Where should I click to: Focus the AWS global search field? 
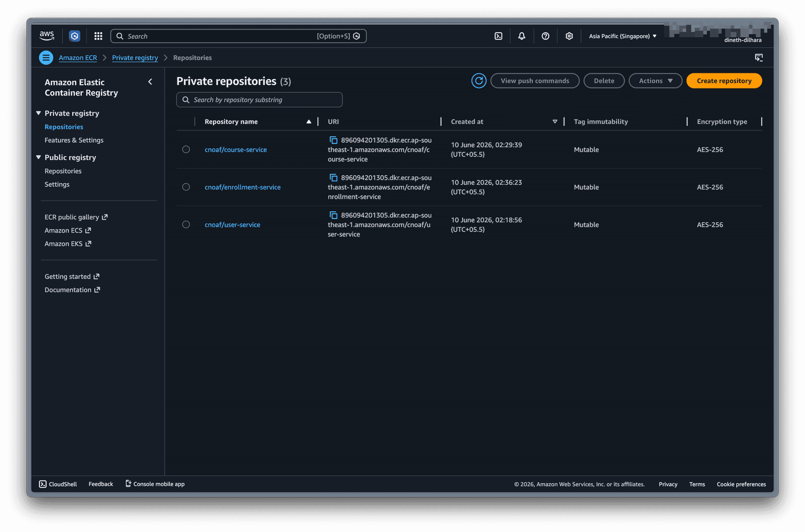[x=238, y=36]
